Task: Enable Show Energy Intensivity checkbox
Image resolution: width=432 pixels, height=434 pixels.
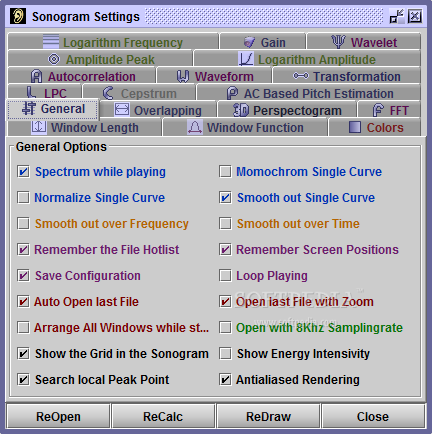Action: (225, 354)
